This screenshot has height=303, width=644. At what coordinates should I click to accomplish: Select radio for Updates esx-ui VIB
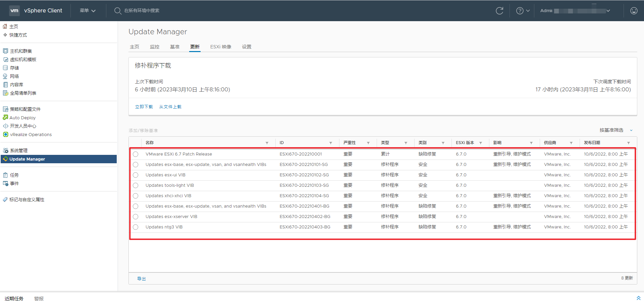coord(136,175)
